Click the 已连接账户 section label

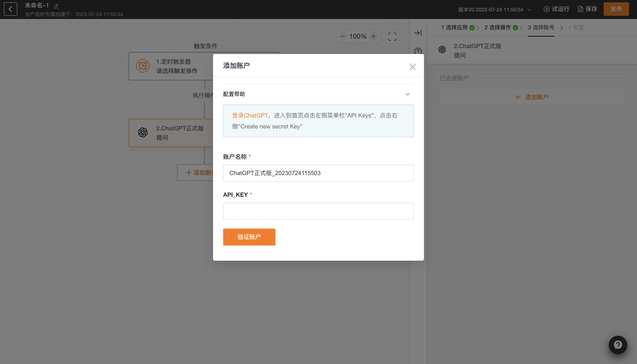pyautogui.click(x=454, y=78)
